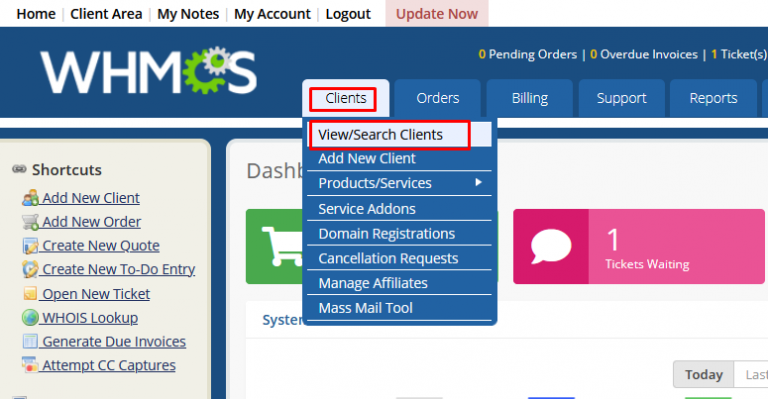Click the Shortcuts link chain icon
Image resolution: width=768 pixels, height=399 pixels.
coord(19,169)
